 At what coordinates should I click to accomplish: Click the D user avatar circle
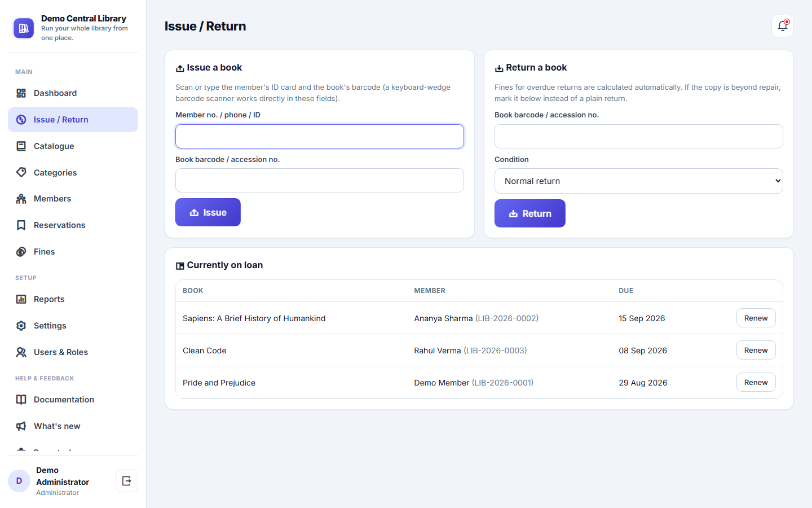19,481
